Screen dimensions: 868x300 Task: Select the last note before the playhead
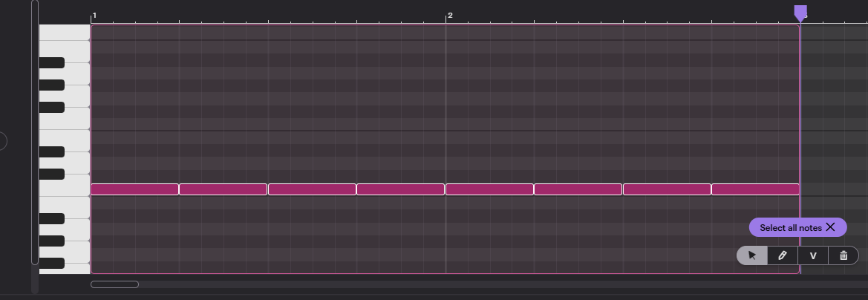(755, 189)
